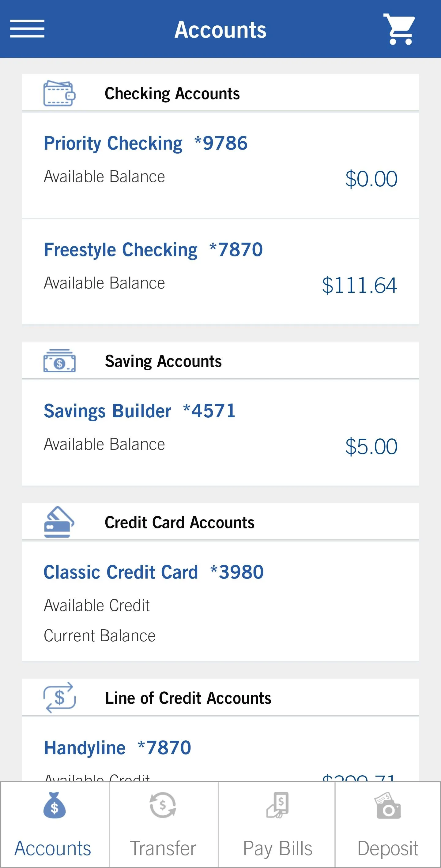The image size is (441, 868).
Task: Open Classic Credit Card *3980 account
Action: pyautogui.click(x=221, y=601)
